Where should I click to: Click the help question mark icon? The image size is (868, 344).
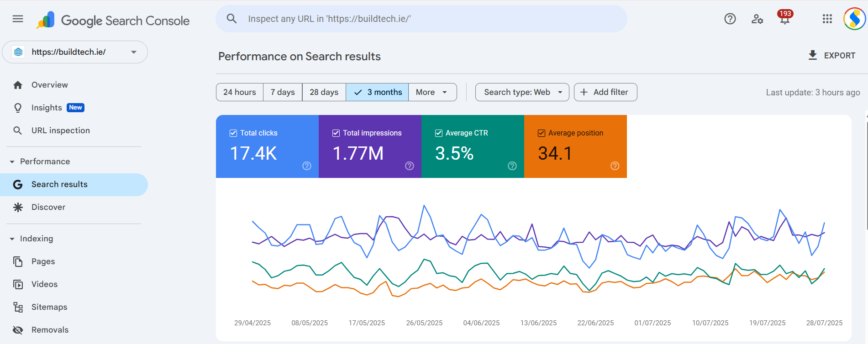click(730, 19)
